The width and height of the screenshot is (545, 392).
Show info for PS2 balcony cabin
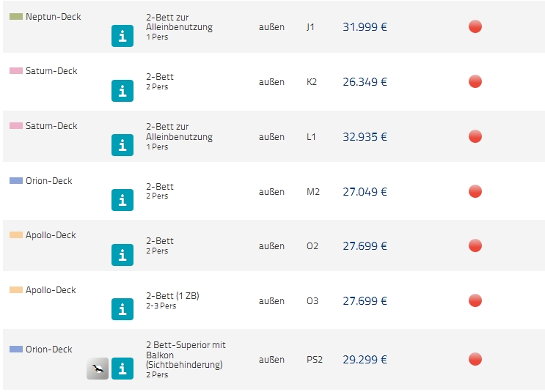[122, 369]
